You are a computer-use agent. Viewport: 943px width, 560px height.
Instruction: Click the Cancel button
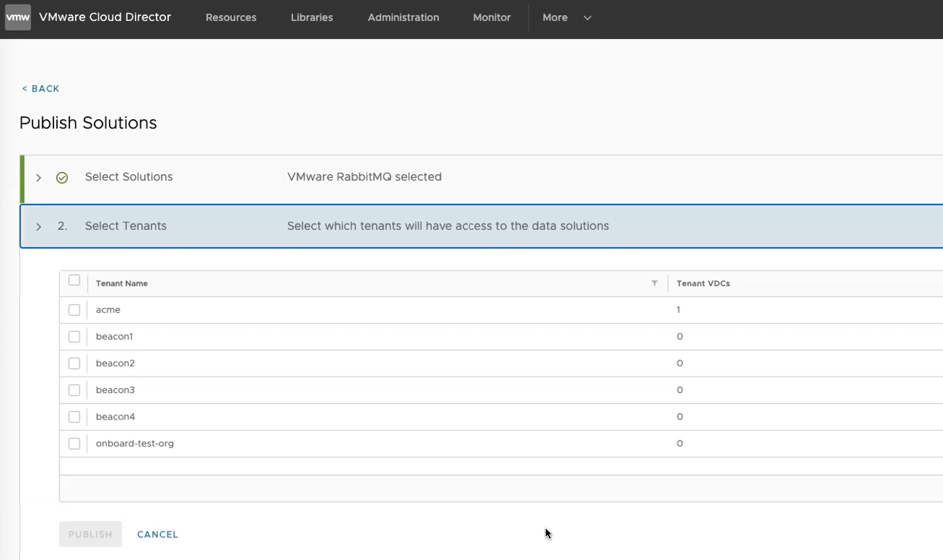(x=158, y=535)
